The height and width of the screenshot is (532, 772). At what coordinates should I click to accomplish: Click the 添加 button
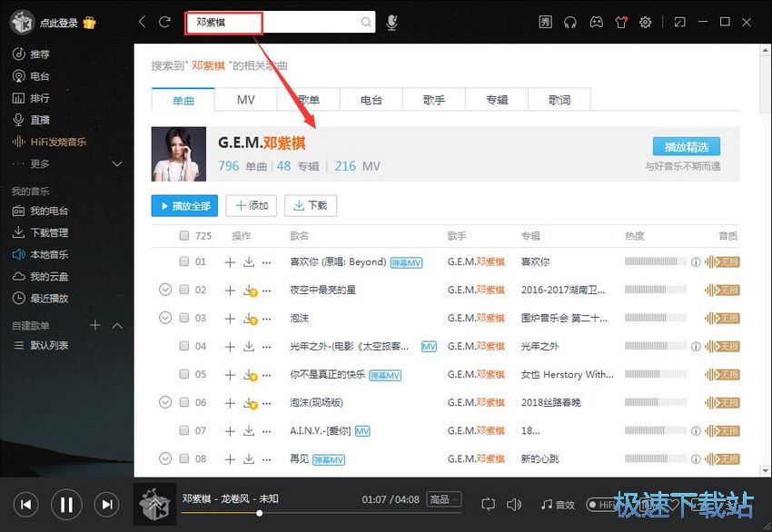coord(251,206)
